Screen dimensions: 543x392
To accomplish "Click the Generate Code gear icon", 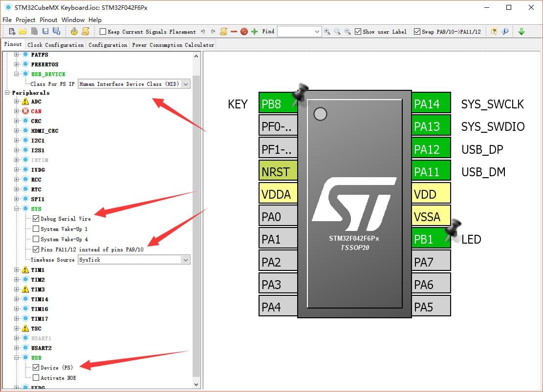I will (74, 31).
